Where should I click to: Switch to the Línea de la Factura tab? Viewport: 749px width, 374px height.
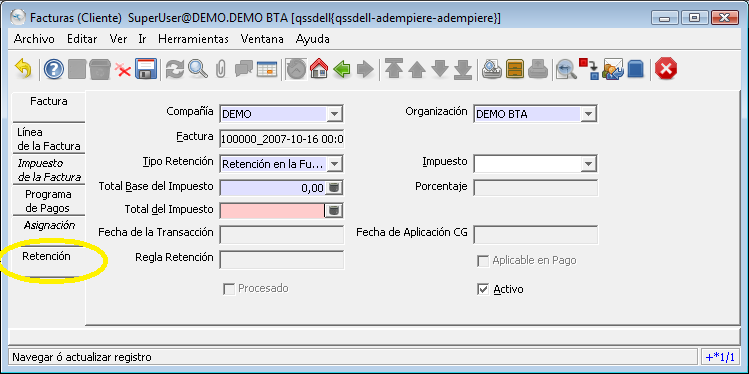pyautogui.click(x=49, y=139)
